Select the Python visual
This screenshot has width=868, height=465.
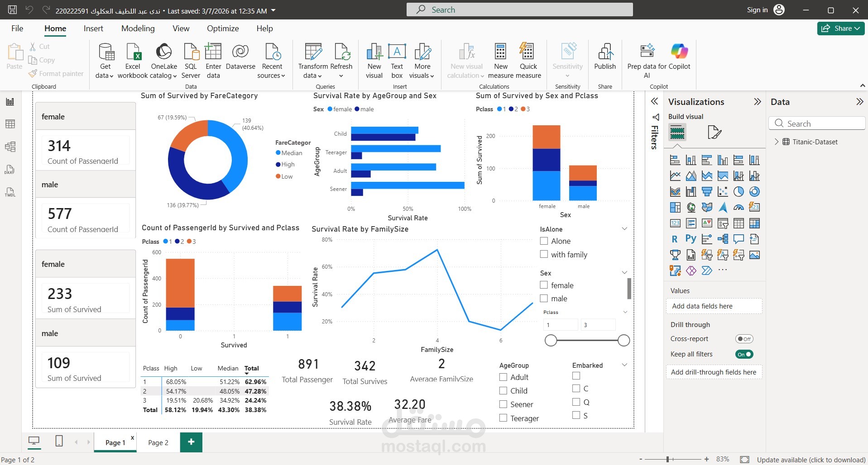pos(691,238)
